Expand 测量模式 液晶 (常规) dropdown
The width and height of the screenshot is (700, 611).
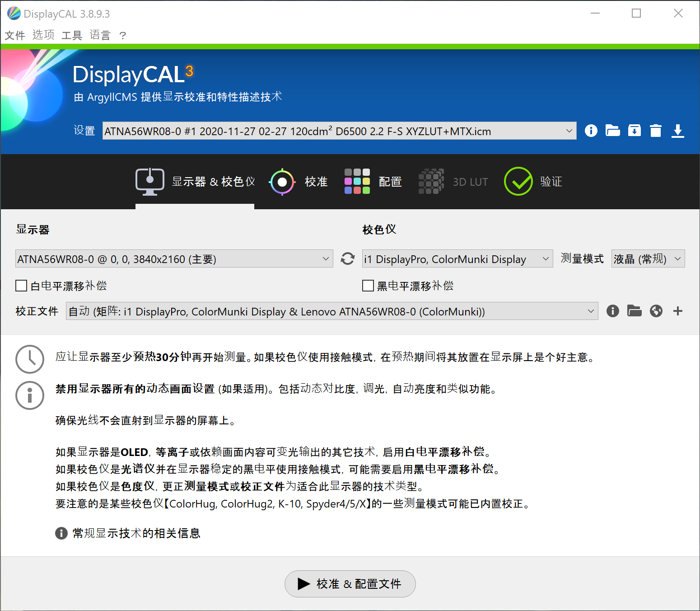tap(648, 259)
